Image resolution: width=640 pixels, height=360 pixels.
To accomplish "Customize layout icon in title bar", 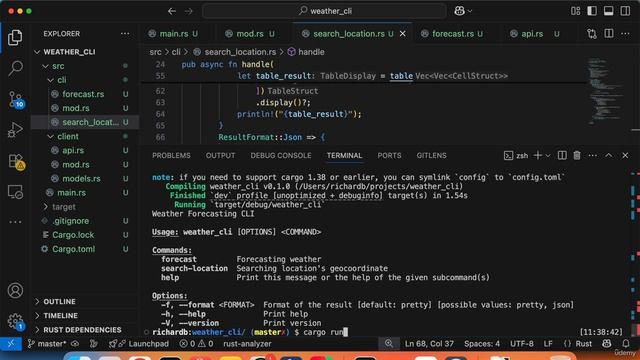I will [576, 11].
